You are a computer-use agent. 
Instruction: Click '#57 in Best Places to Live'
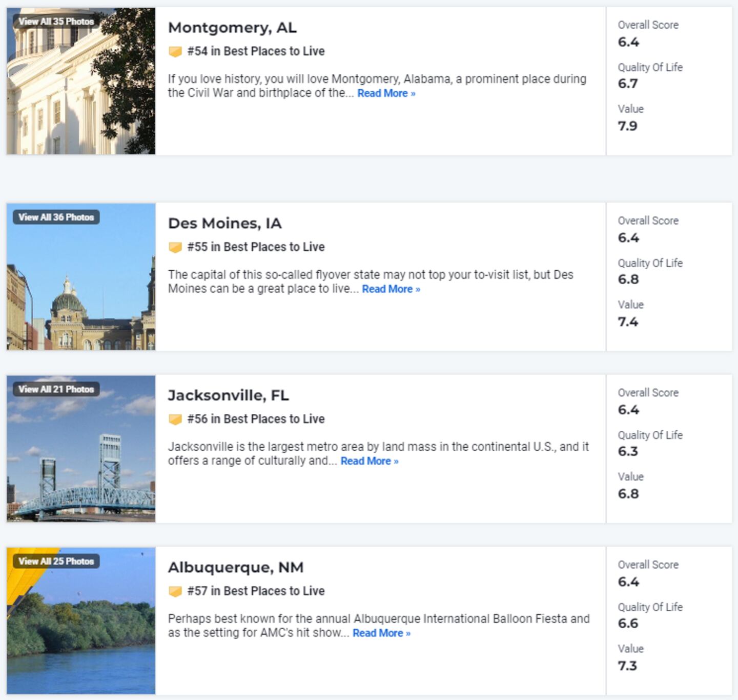[256, 591]
